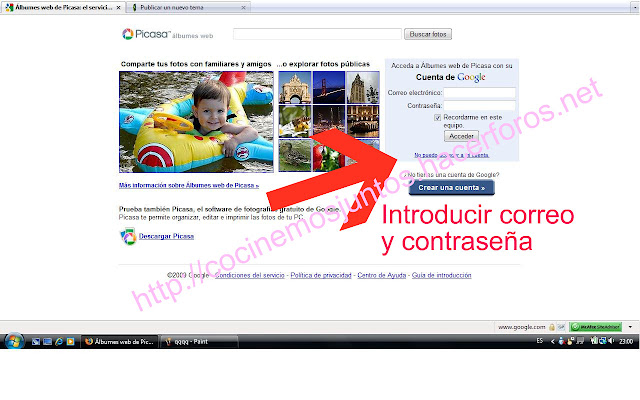Open the Condiciones del servicio link
Image resolution: width=640 pixels, height=400 pixels.
tap(249, 276)
